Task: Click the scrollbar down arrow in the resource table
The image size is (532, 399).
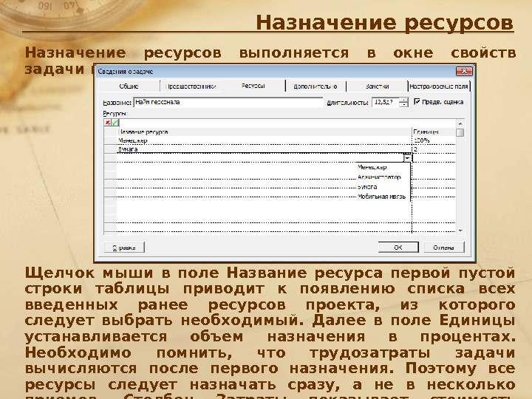Action: [x=460, y=231]
